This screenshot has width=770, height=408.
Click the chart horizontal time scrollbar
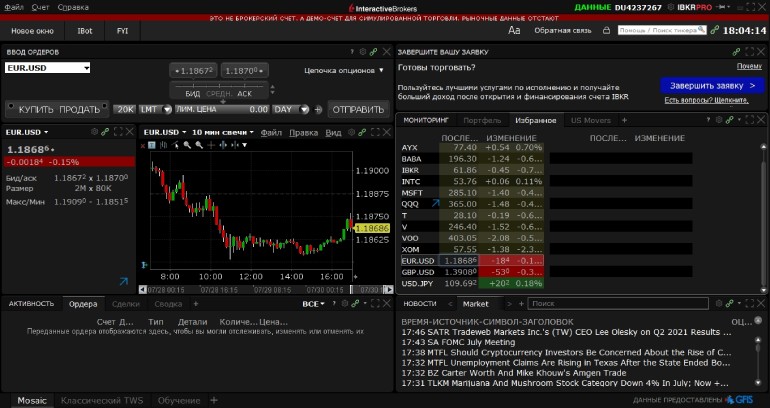(x=267, y=290)
